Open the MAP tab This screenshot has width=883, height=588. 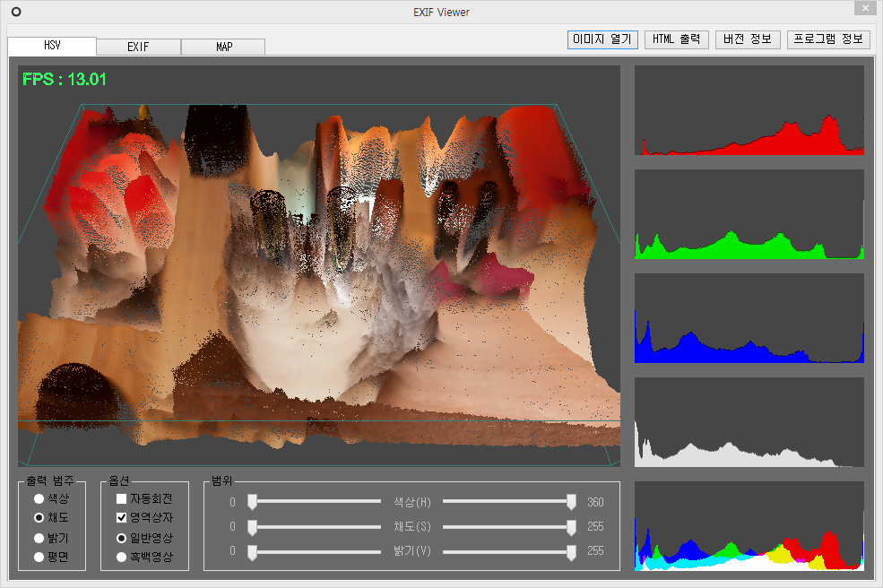pos(223,47)
